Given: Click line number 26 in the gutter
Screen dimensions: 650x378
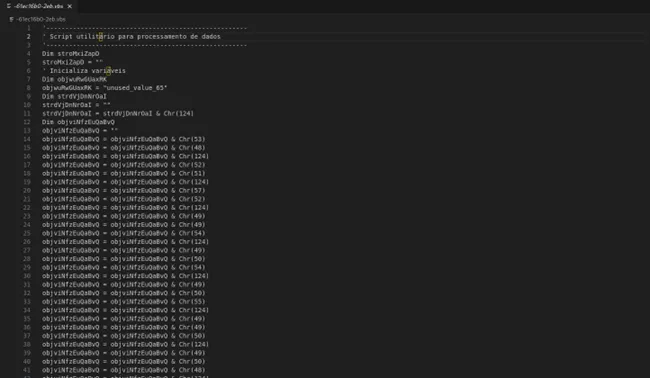Looking at the screenshot, I should pyautogui.click(x=27, y=242).
